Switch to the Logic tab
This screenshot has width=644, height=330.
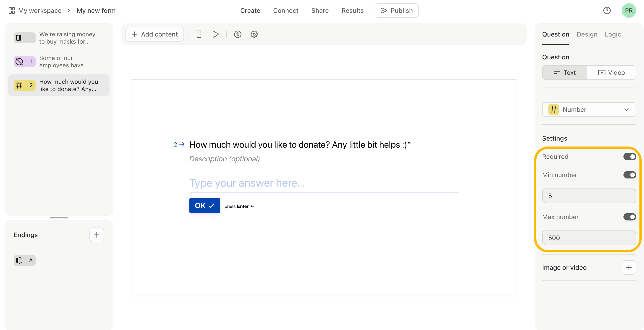pyautogui.click(x=613, y=34)
